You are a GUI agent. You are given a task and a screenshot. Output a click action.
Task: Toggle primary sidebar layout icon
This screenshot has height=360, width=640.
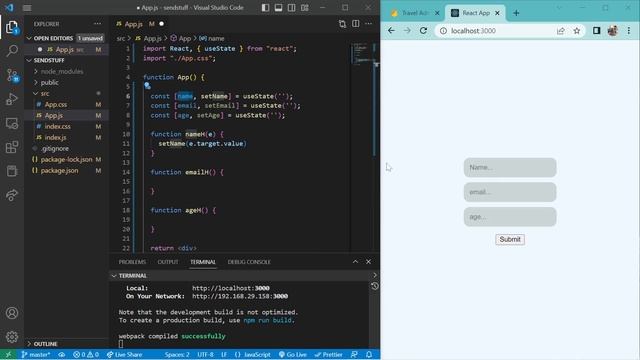tap(265, 8)
